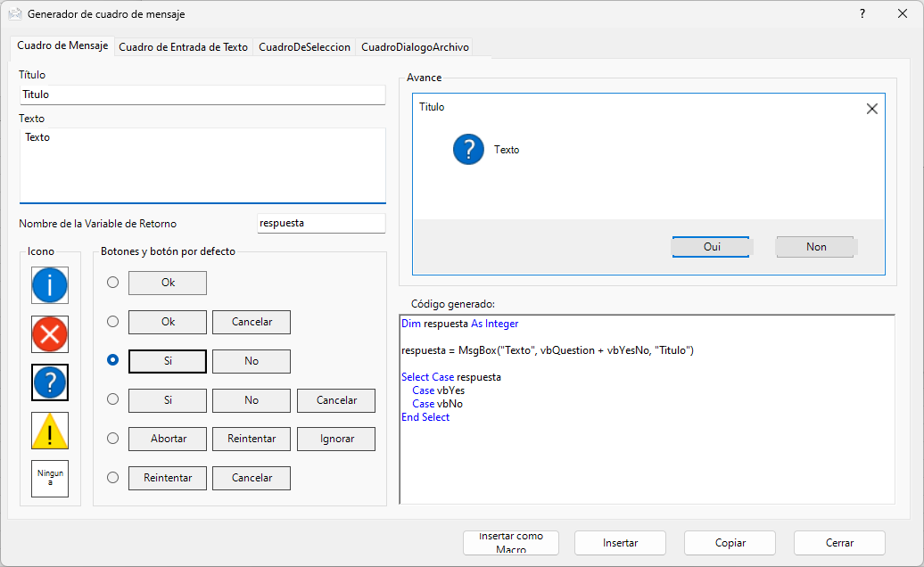The image size is (924, 567).
Task: Open the Cuadro de Entrada de Texto tab
Action: [x=183, y=47]
